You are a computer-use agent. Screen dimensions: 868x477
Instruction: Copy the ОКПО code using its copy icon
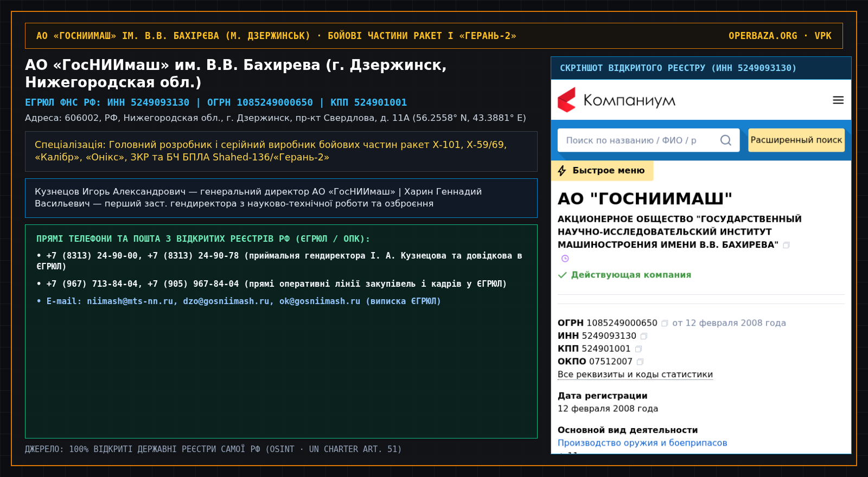pyautogui.click(x=640, y=362)
